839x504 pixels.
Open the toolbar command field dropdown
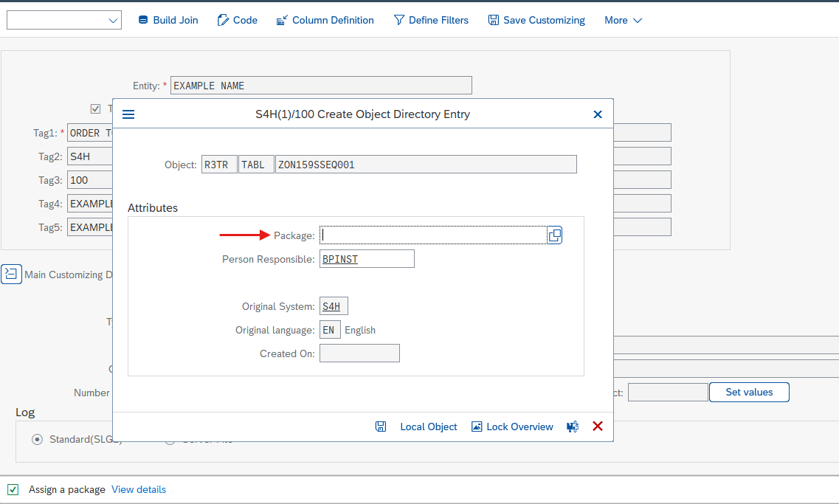pyautogui.click(x=113, y=21)
